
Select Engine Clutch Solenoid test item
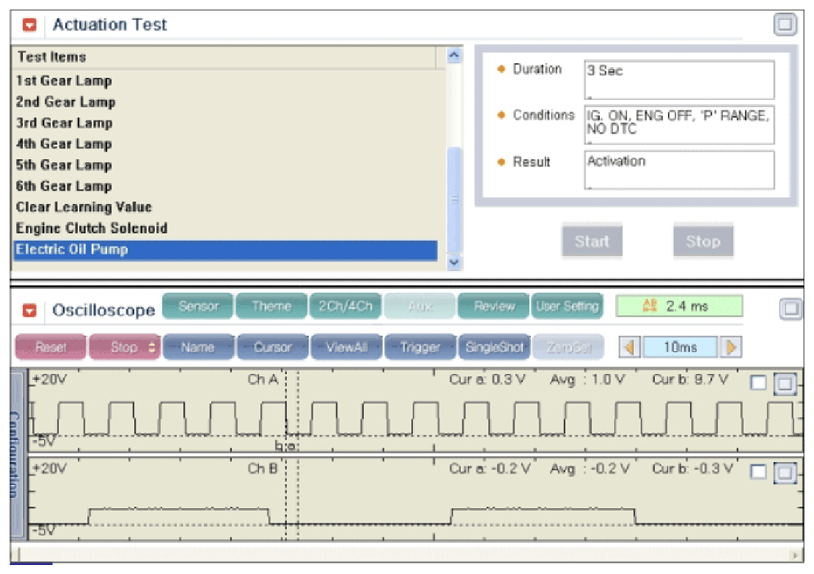91,228
